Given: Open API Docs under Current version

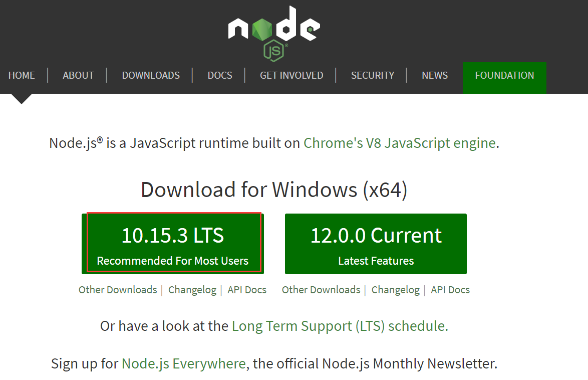Looking at the screenshot, I should pos(450,290).
